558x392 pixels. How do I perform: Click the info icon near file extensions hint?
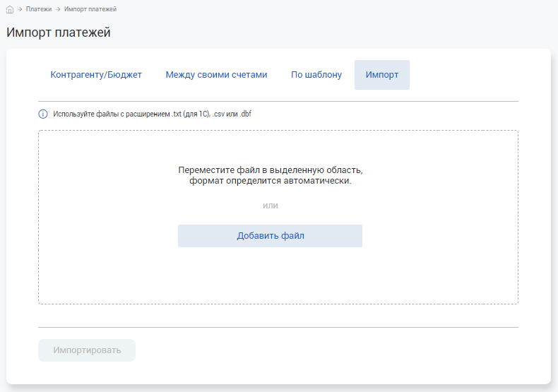(43, 114)
